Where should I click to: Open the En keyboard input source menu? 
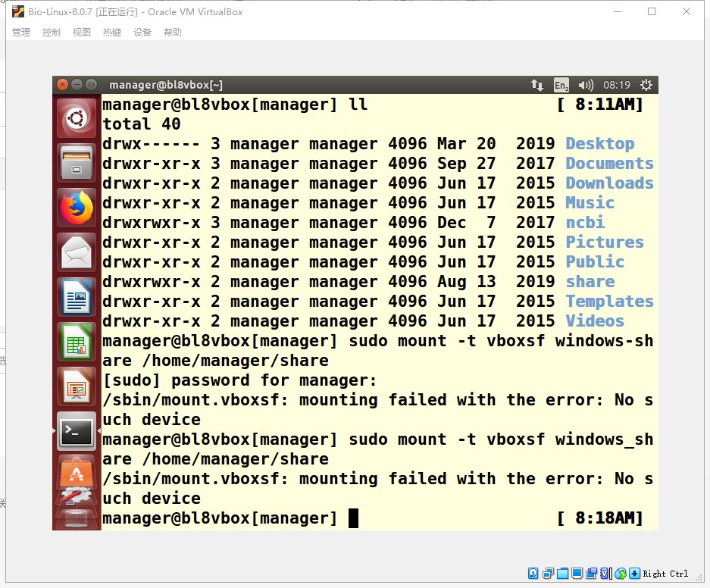pos(561,85)
